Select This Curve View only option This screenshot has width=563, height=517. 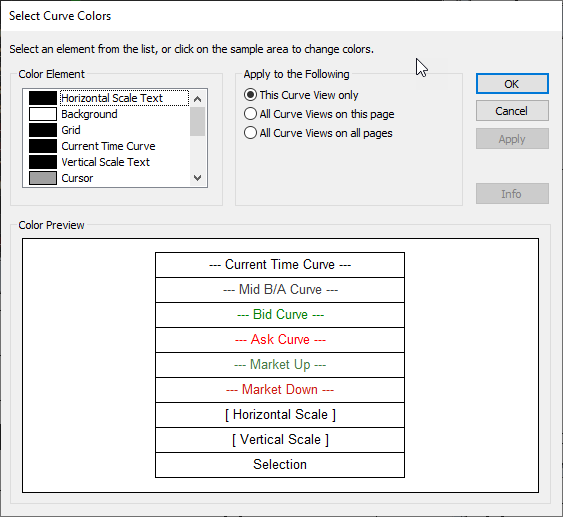point(301,95)
